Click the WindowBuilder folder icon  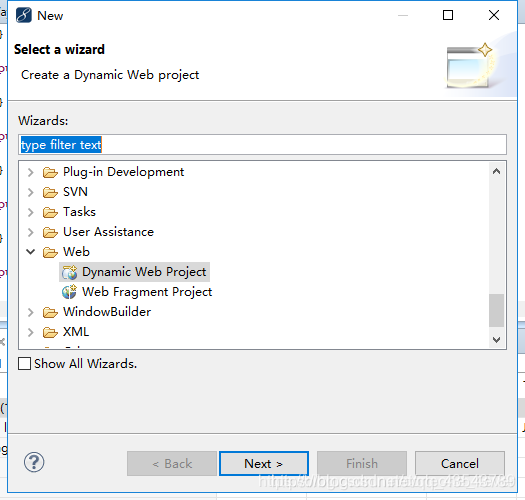point(50,312)
